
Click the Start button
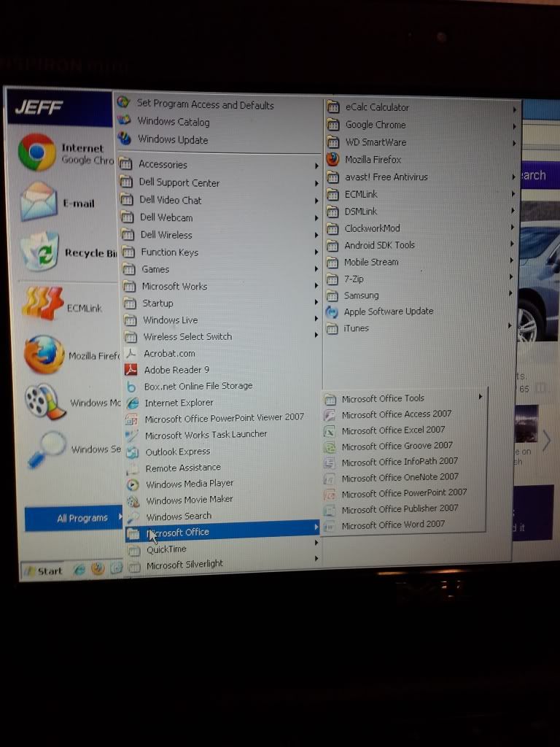43,570
